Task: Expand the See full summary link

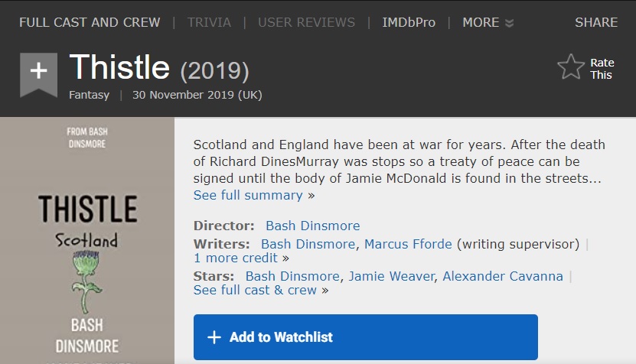Action: point(248,195)
